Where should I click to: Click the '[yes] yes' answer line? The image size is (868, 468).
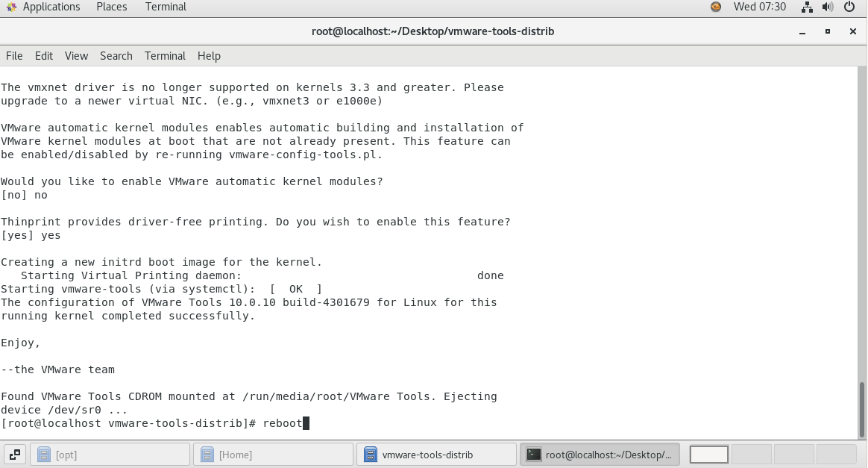pyautogui.click(x=31, y=235)
